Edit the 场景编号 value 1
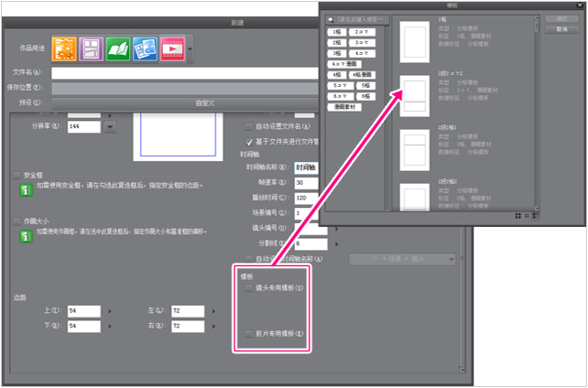588x388 pixels. coord(307,213)
